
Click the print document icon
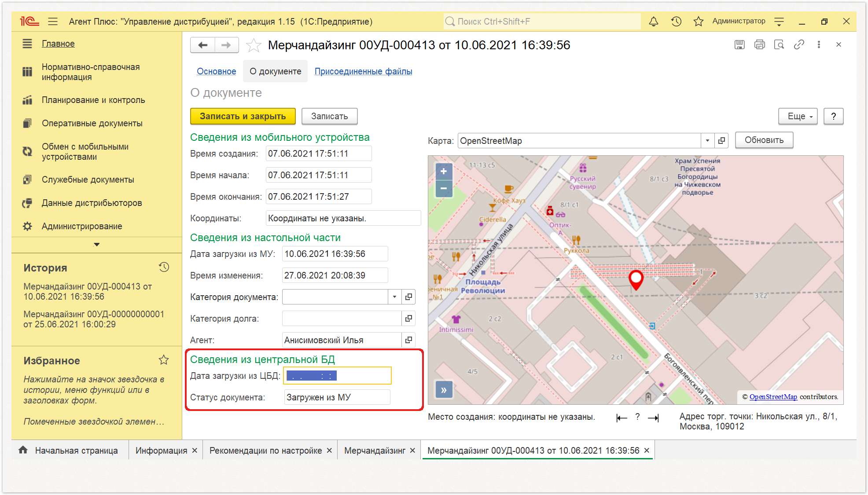pyautogui.click(x=759, y=44)
